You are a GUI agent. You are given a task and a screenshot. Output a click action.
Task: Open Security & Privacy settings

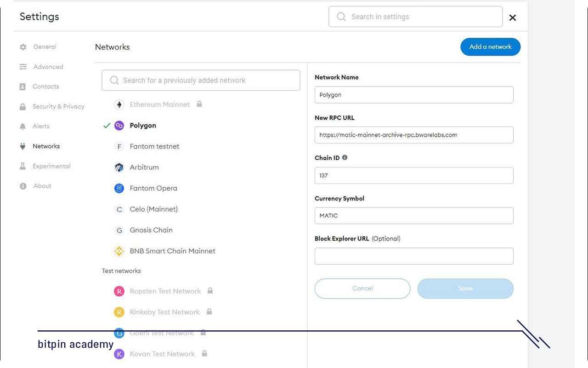tap(58, 107)
